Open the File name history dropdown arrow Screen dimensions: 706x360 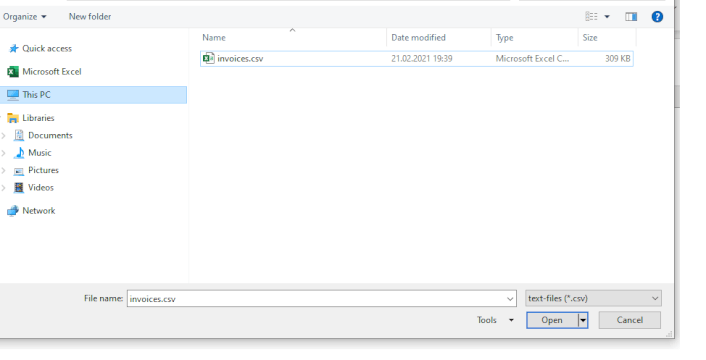point(510,299)
